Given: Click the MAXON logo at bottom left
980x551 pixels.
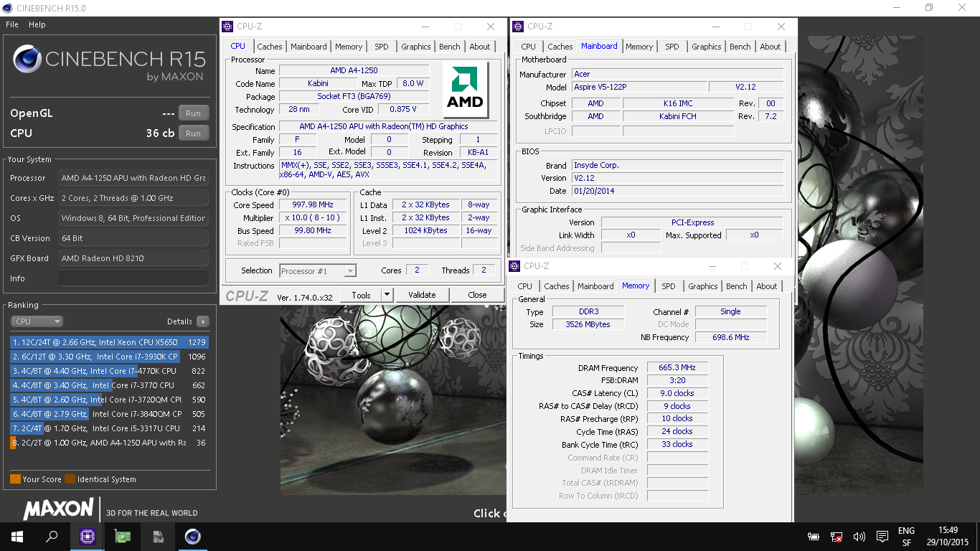Looking at the screenshot, I should click(x=58, y=509).
